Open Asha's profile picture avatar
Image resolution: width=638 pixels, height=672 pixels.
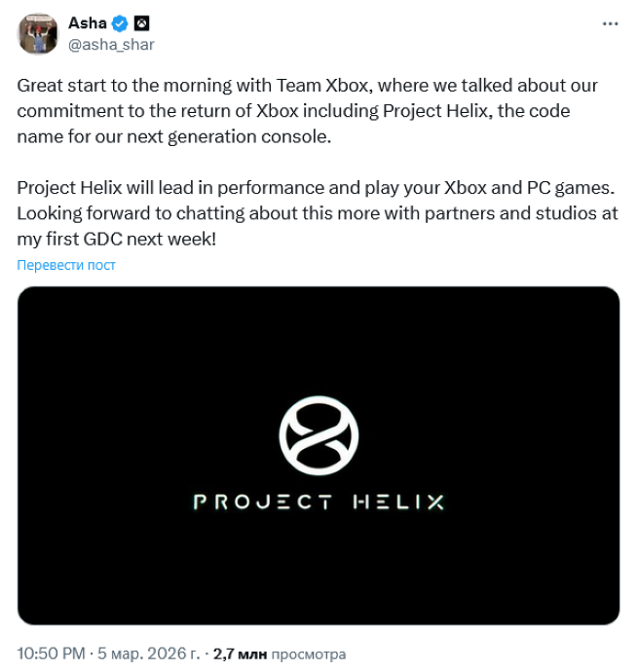[37, 34]
